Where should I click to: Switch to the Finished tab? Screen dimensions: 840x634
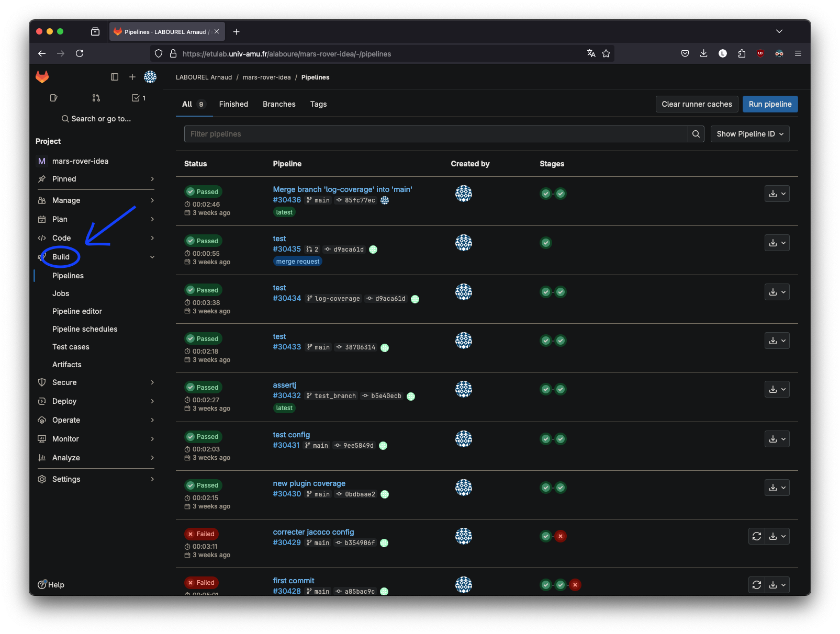[233, 104]
